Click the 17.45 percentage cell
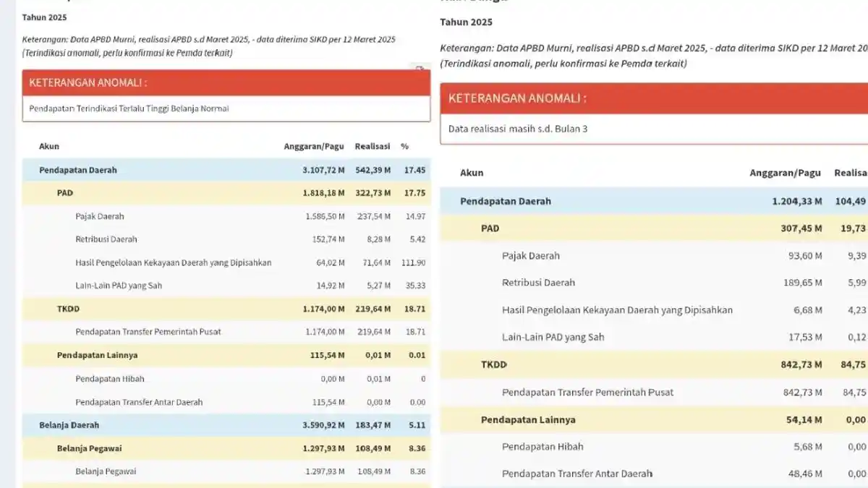The height and width of the screenshot is (488, 868). click(414, 170)
